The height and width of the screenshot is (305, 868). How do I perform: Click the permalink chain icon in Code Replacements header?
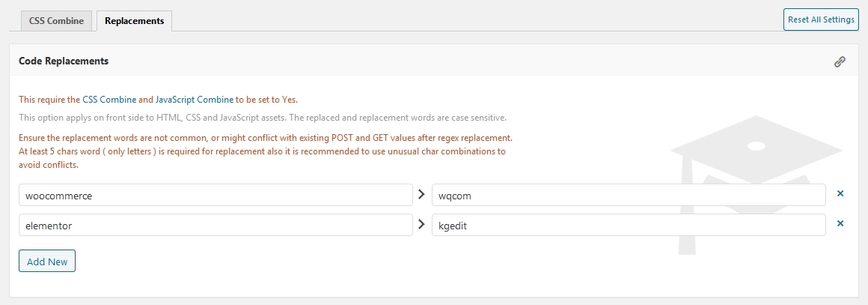840,61
